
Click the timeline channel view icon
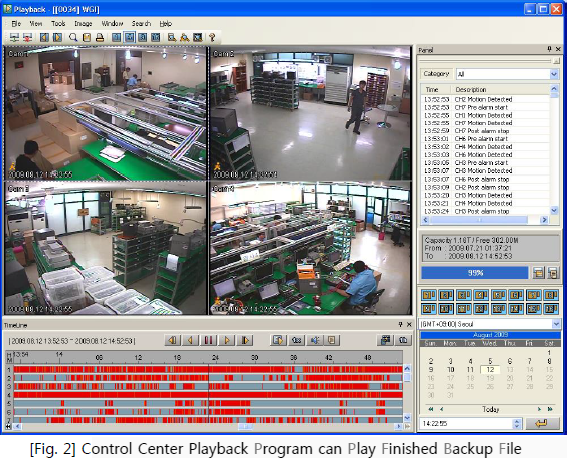(x=385, y=340)
